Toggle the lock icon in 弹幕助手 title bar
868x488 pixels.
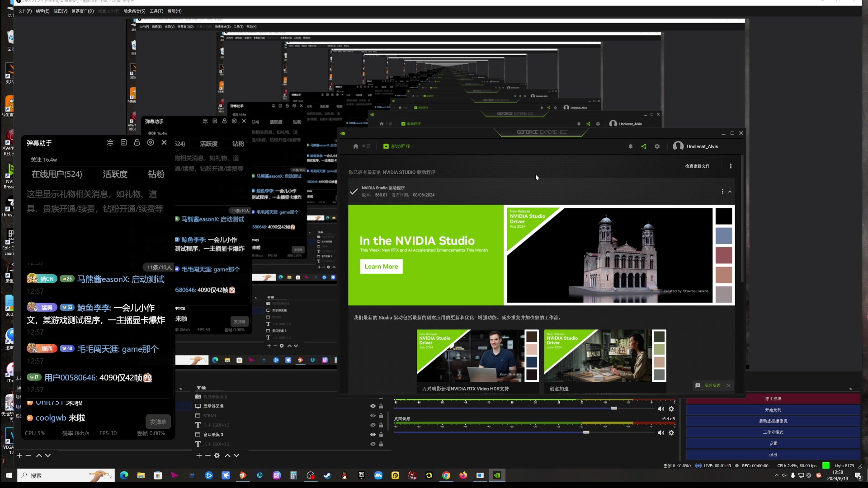click(137, 143)
